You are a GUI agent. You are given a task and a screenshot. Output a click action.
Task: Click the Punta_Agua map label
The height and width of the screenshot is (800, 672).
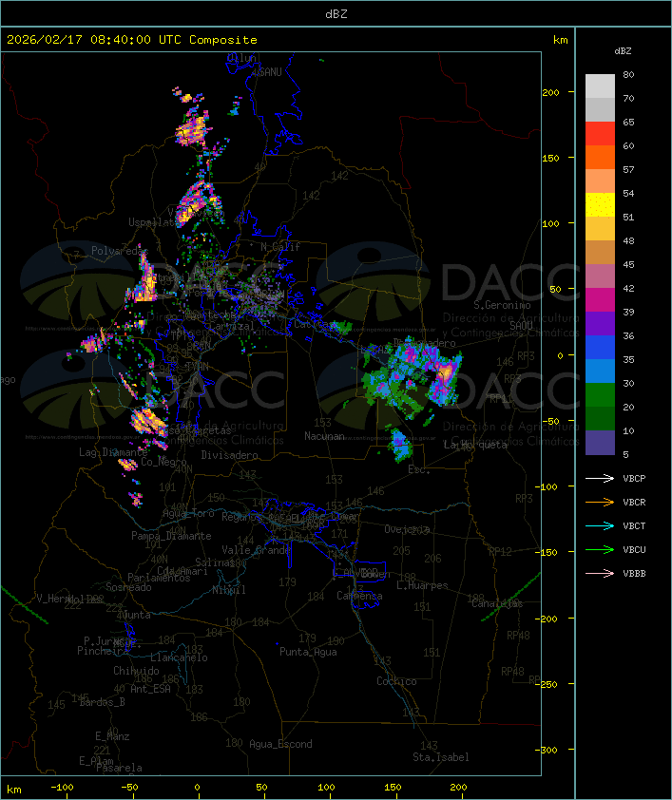(x=308, y=652)
